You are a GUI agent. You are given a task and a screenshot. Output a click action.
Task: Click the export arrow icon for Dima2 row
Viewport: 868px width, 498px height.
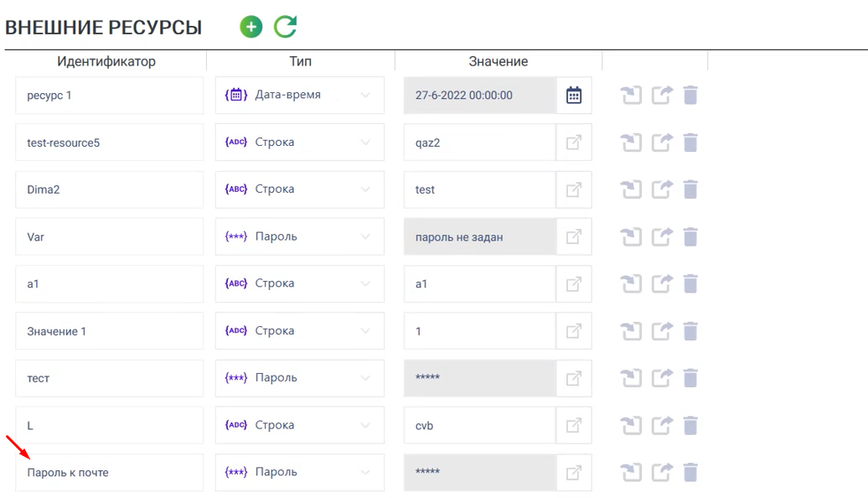pyautogui.click(x=662, y=189)
